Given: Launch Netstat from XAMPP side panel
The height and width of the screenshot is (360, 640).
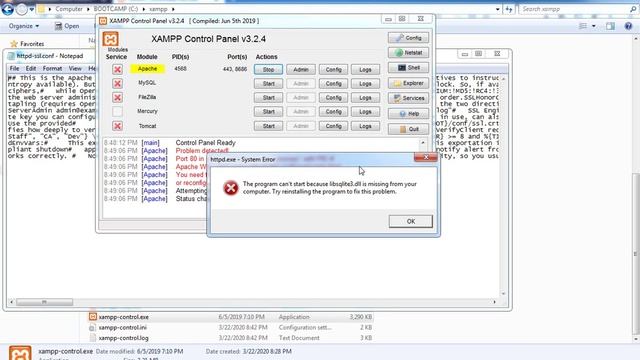Looking at the screenshot, I should [x=409, y=53].
